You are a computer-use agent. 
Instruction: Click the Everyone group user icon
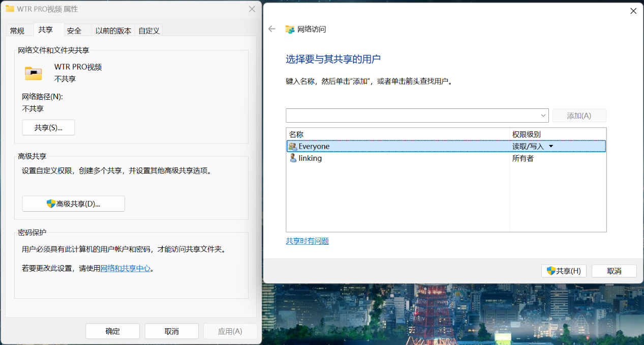(x=293, y=147)
